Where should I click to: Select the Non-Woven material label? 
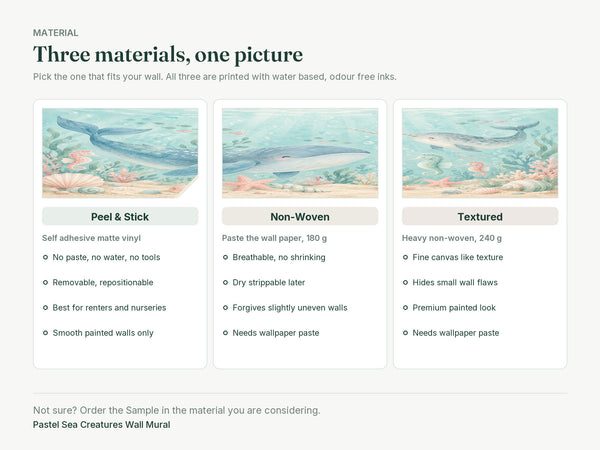tap(300, 217)
